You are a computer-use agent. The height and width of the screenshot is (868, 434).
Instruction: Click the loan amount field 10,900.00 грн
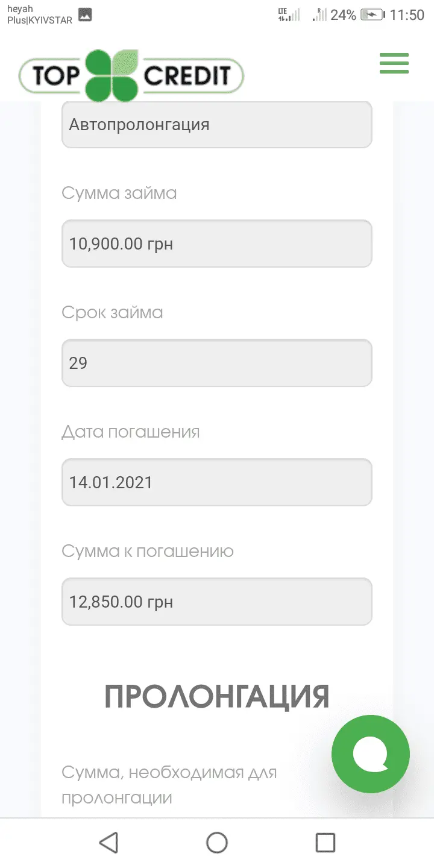217,244
